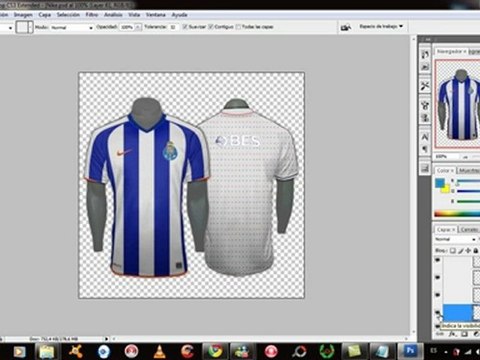This screenshot has height=360, width=480.
Task: Open the Avast orange taskbar icon
Action: (x=76, y=352)
